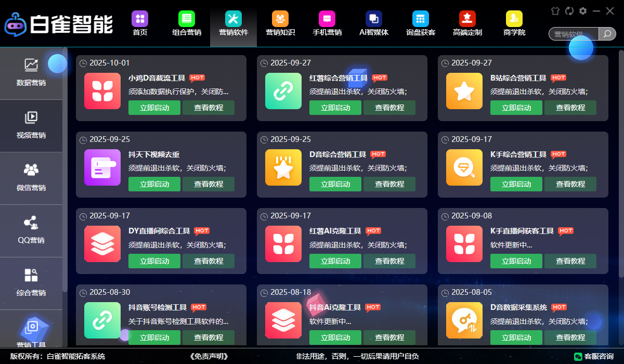Switch to the 营销软件 tab
The image size is (624, 364).
233,24
